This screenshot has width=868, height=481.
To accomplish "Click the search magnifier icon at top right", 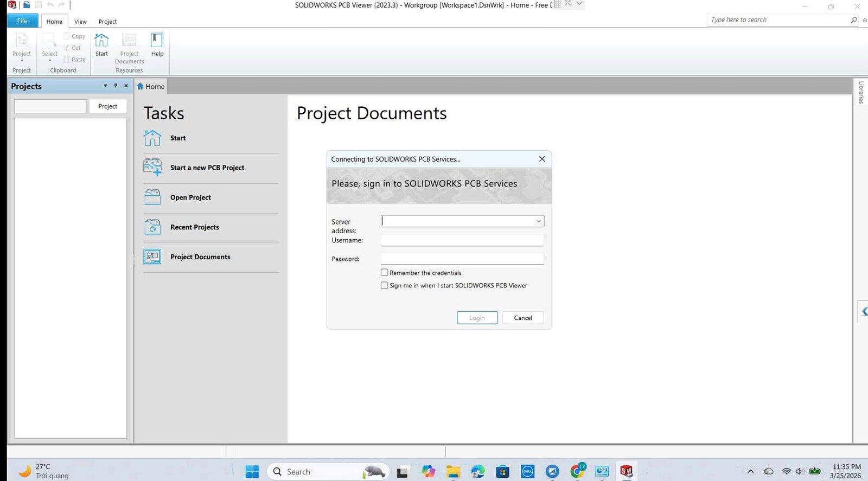I will [x=853, y=20].
